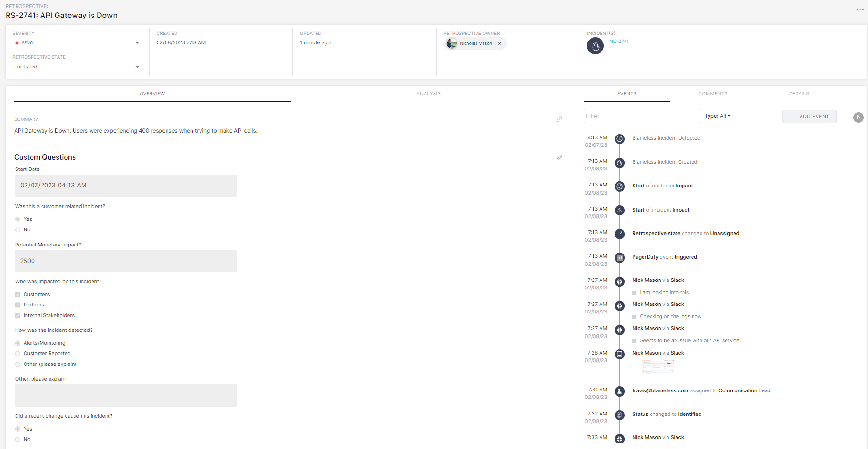The height and width of the screenshot is (449, 868).
Task: Check the Partners impacted checkbox
Action: [x=17, y=305]
